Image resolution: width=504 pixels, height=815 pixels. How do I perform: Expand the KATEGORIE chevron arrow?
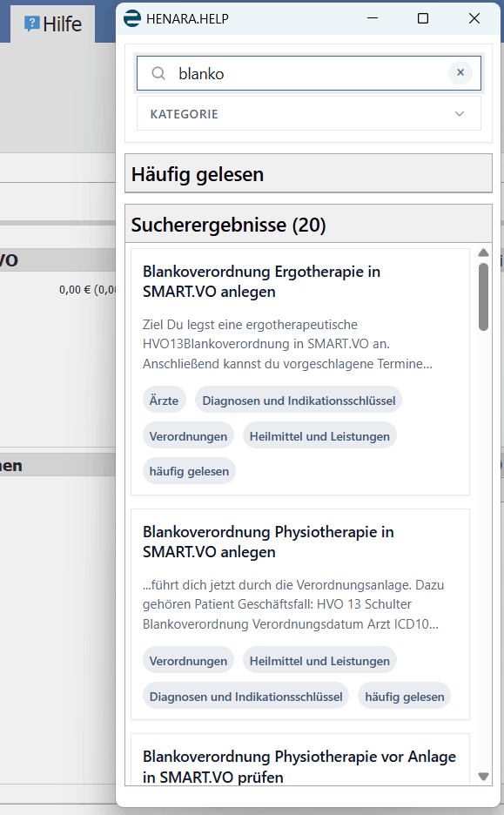(460, 114)
